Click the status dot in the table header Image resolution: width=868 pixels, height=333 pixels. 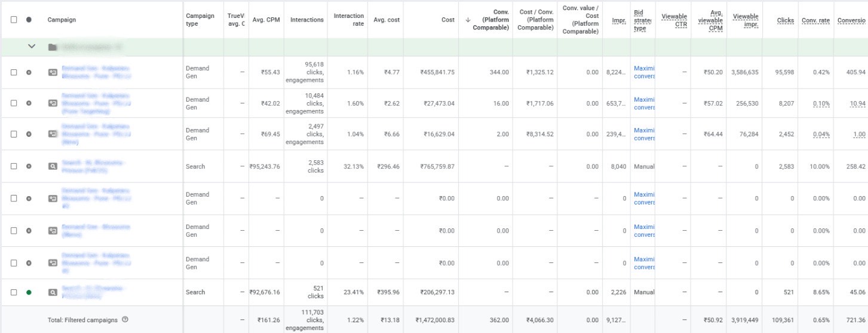(x=29, y=20)
